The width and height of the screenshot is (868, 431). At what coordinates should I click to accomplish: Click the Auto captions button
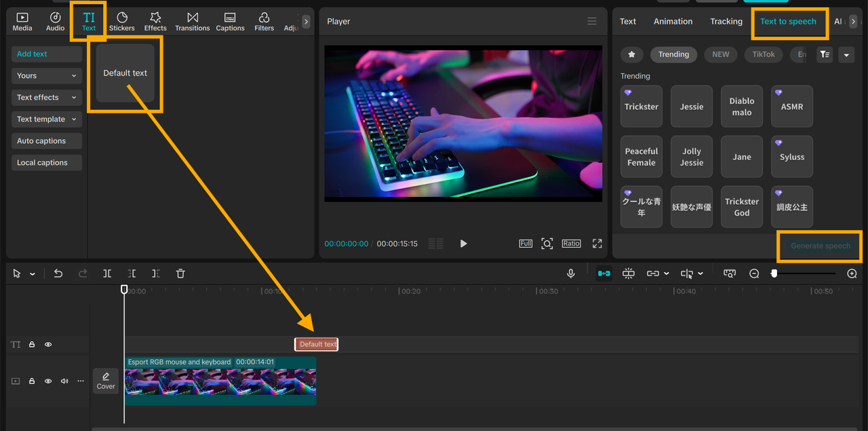click(46, 141)
